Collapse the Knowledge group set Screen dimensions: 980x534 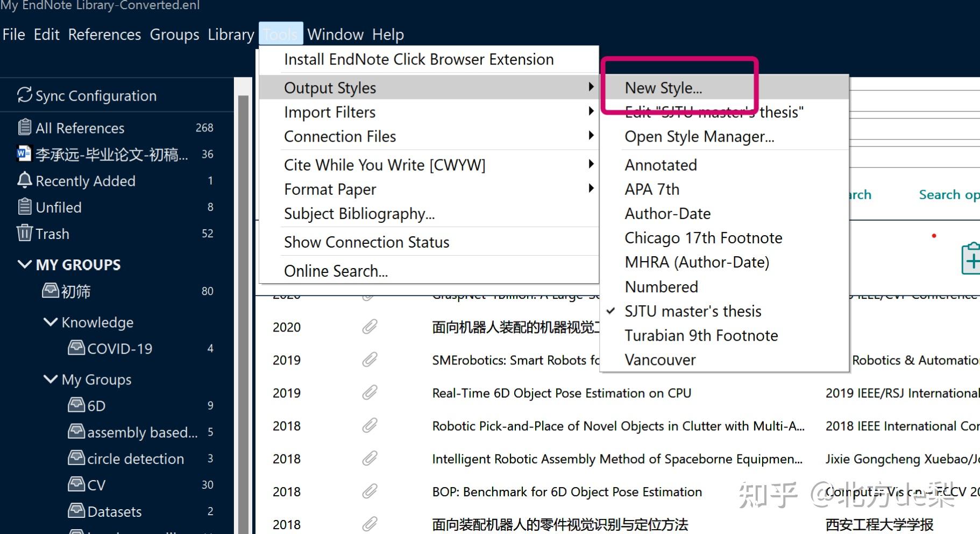51,321
